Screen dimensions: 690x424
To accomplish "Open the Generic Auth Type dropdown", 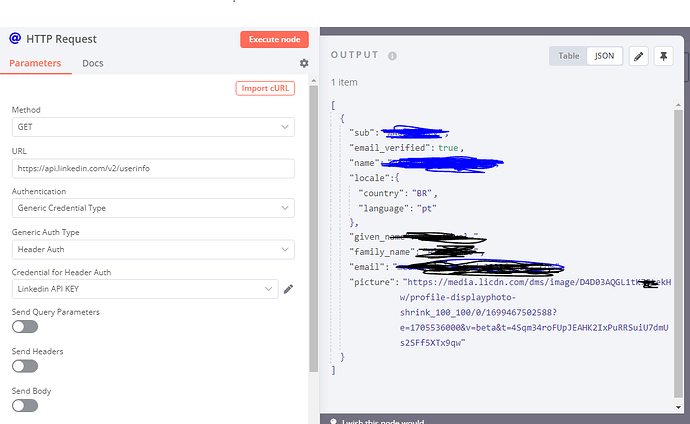I will pos(153,249).
